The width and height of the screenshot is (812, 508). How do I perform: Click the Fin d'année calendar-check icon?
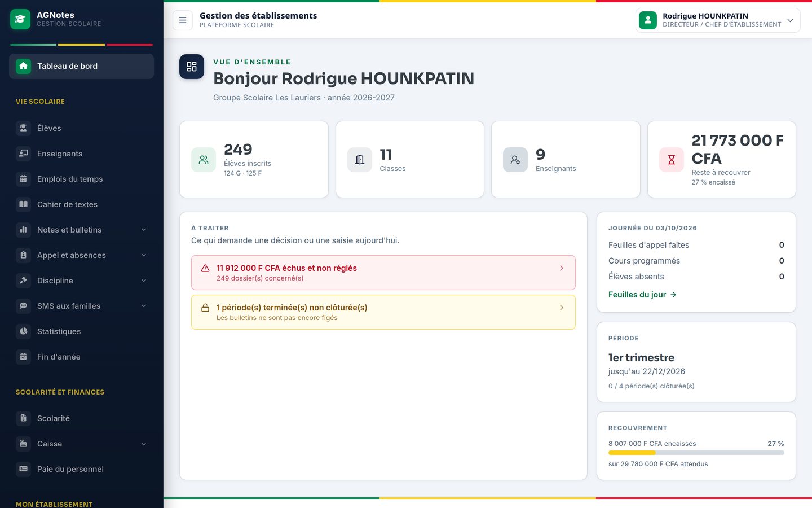23,357
